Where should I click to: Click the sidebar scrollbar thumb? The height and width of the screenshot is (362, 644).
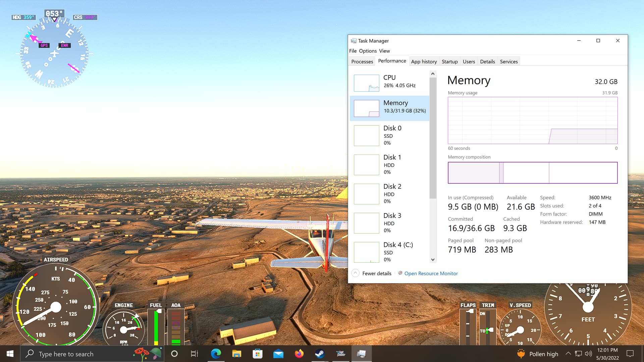(x=433, y=138)
